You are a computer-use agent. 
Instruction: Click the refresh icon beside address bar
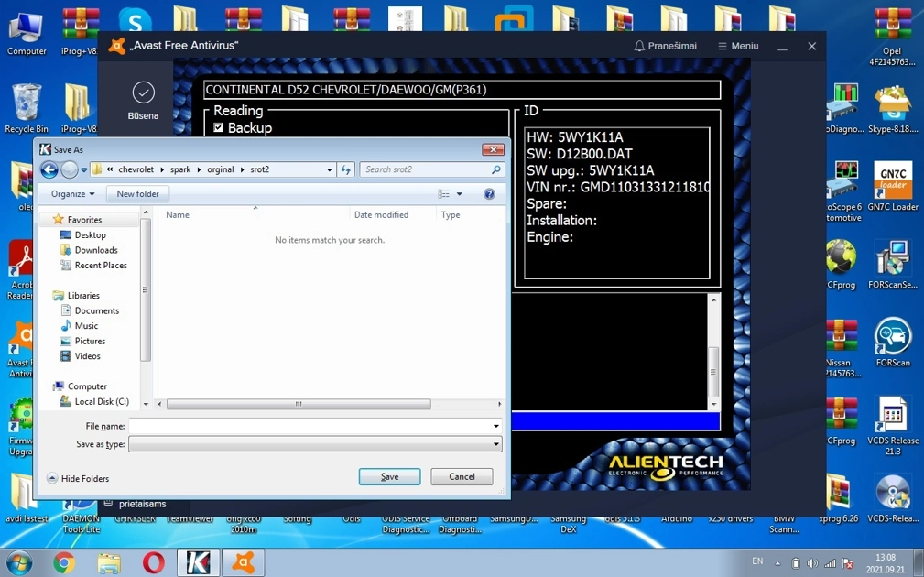click(x=346, y=169)
